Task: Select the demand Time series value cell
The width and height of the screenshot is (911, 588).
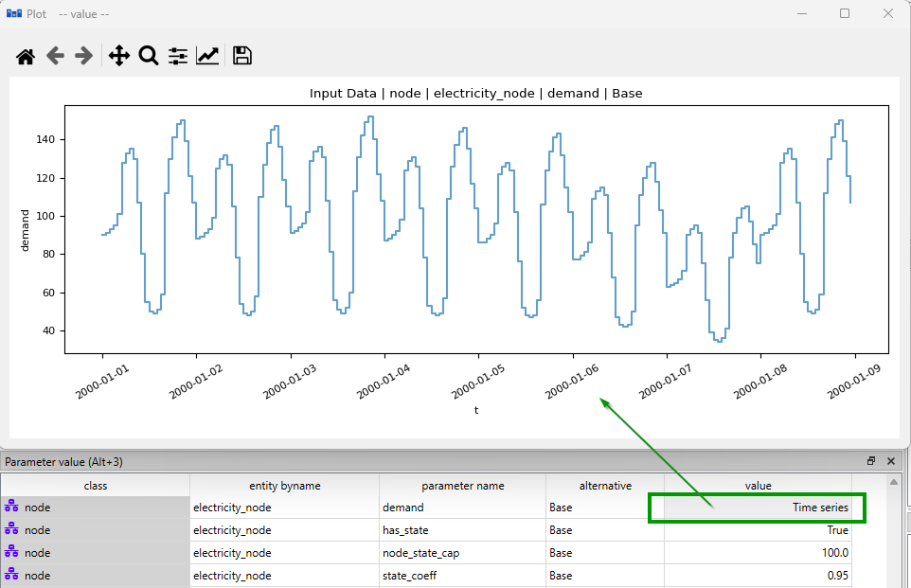Action: [758, 508]
